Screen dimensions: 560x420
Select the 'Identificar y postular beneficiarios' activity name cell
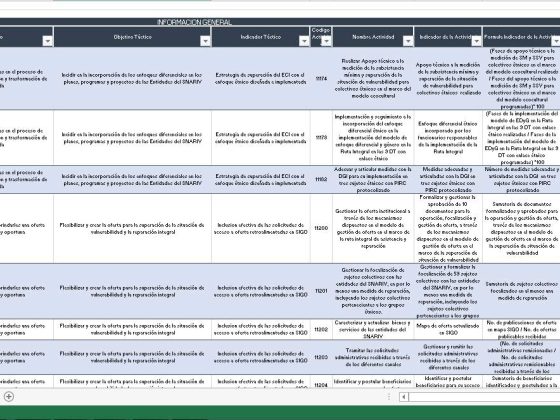point(373,382)
